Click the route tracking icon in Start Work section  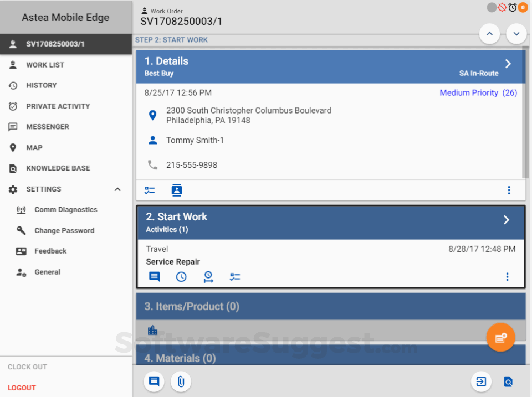tap(208, 276)
